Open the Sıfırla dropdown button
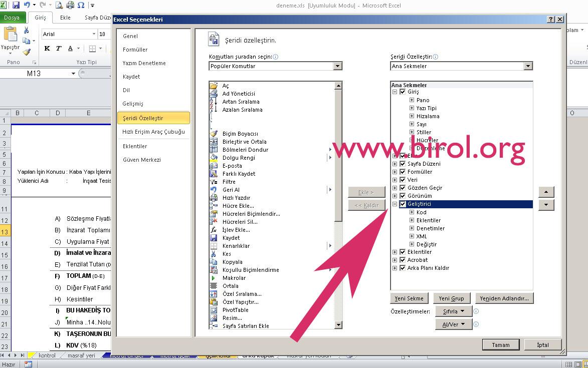 pos(453,311)
